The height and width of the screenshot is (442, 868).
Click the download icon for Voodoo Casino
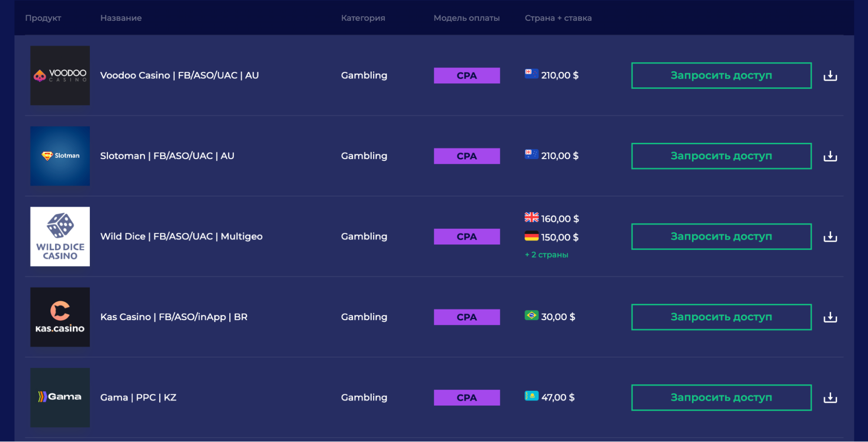830,76
